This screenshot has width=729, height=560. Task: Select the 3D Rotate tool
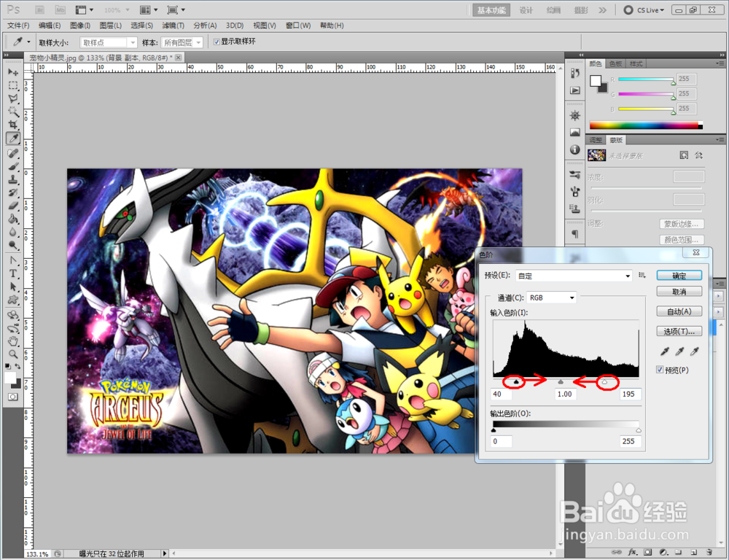click(x=13, y=315)
